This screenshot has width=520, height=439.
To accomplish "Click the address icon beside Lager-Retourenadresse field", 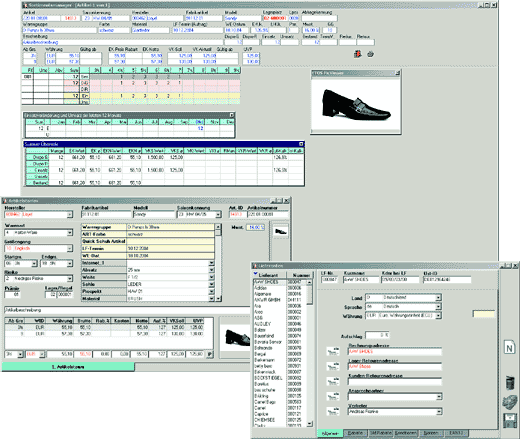I will pyautogui.click(x=333, y=366).
